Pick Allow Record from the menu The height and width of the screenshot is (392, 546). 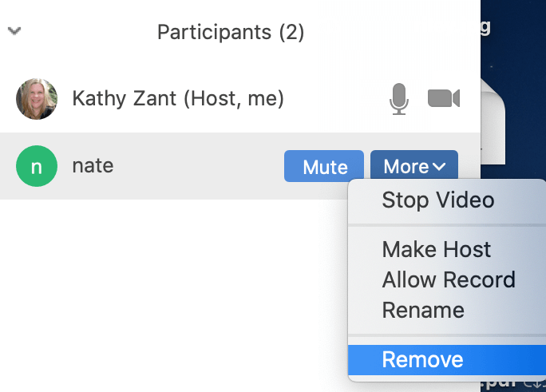point(448,279)
